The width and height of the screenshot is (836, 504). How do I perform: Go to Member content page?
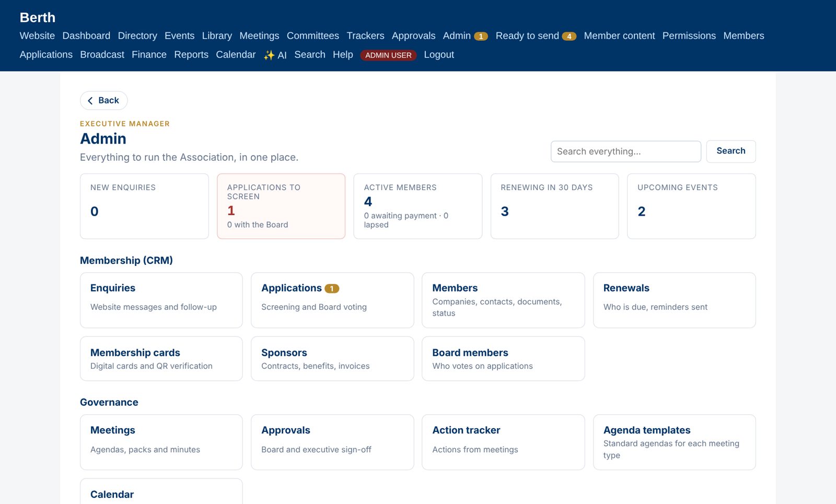[x=619, y=36]
